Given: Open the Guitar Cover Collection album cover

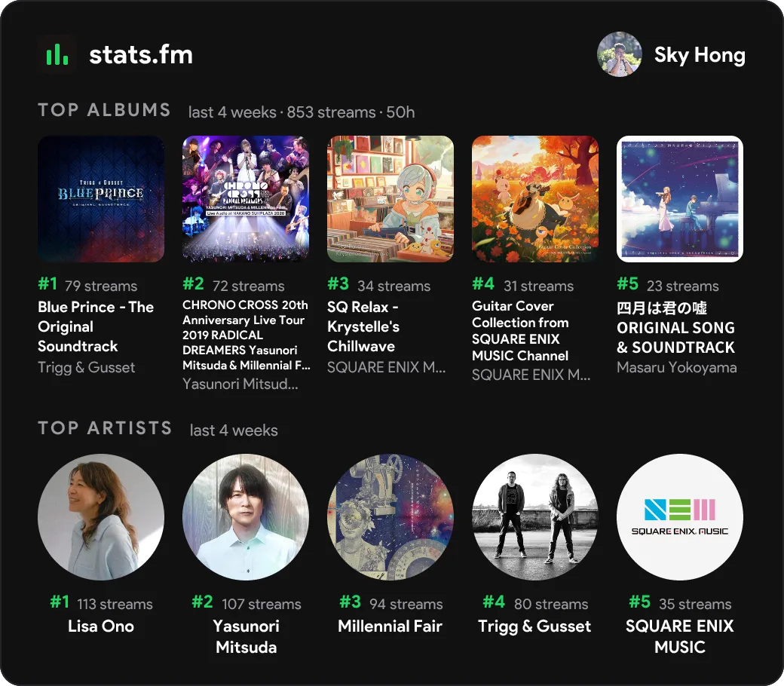Looking at the screenshot, I should point(535,199).
